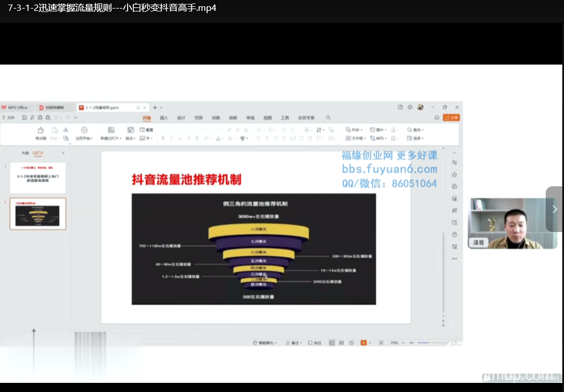Start slideshow with orange play icon in status bar
The width and height of the screenshot is (564, 392).
point(363,343)
